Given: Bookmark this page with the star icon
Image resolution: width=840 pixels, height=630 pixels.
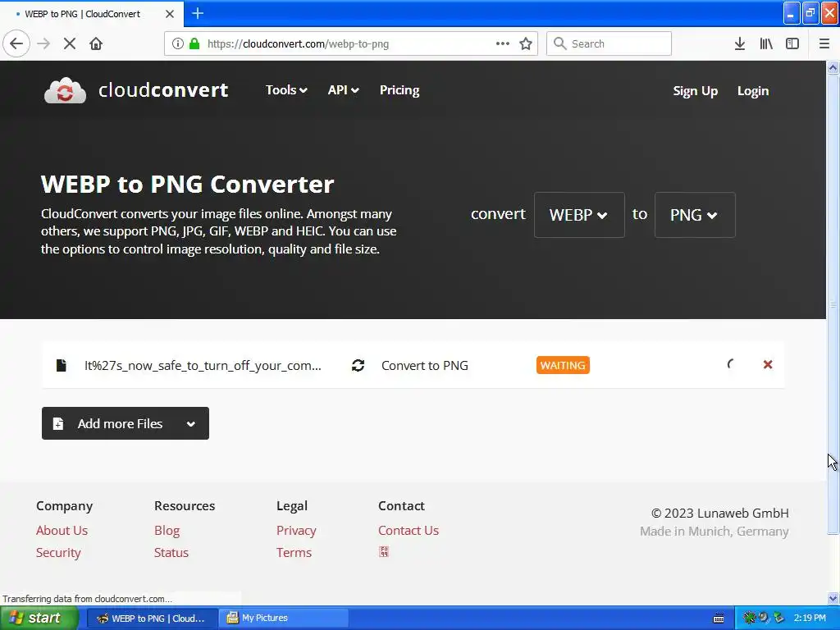Looking at the screenshot, I should pyautogui.click(x=526, y=43).
